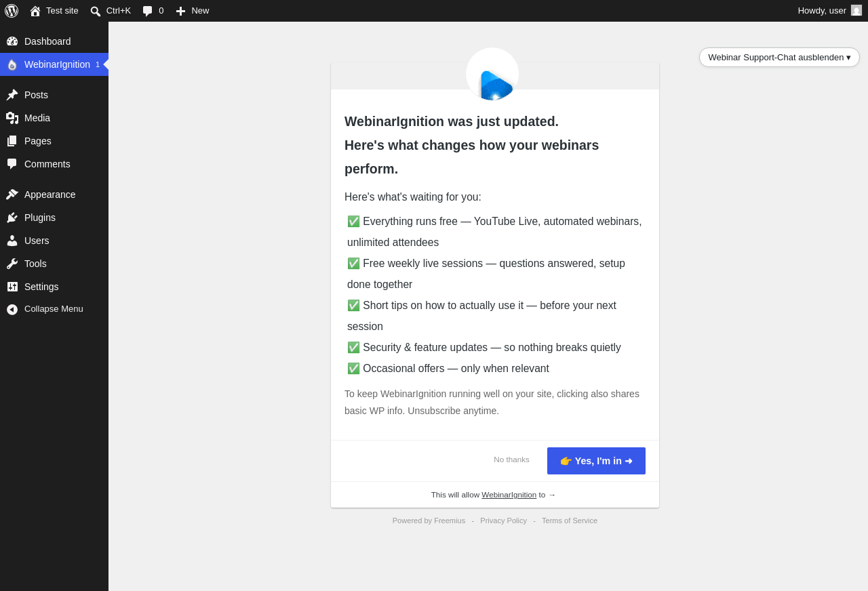Screen dimensions: 868x591
Task: Click the comments bubble icon in admin bar
Action: point(148,11)
